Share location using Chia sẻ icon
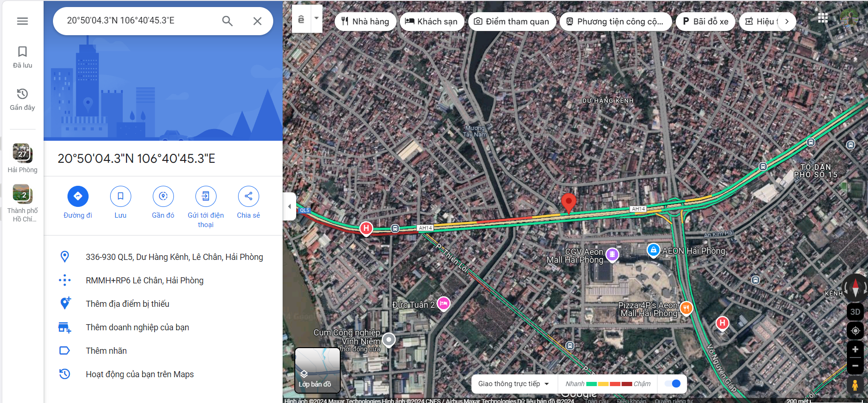 [248, 196]
